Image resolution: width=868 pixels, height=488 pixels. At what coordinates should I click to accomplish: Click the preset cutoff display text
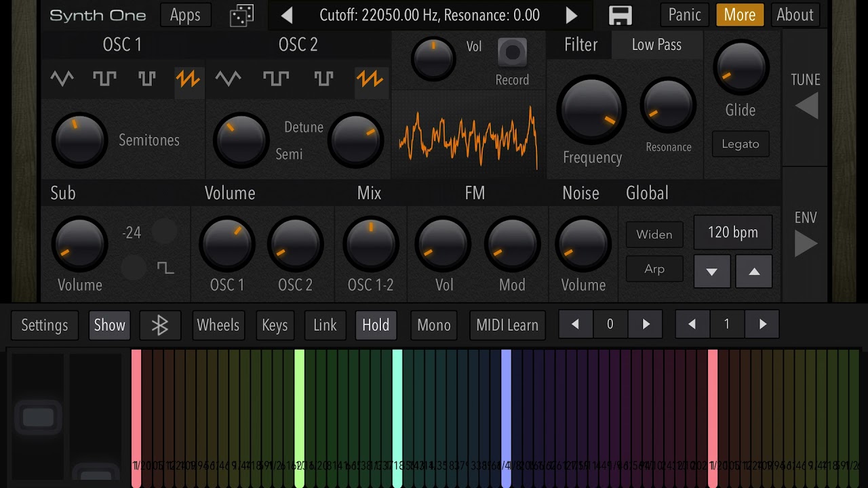(x=429, y=15)
